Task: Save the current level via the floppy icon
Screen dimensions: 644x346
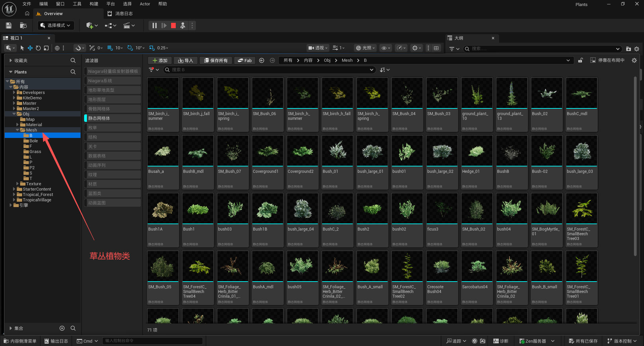Action: (9, 26)
